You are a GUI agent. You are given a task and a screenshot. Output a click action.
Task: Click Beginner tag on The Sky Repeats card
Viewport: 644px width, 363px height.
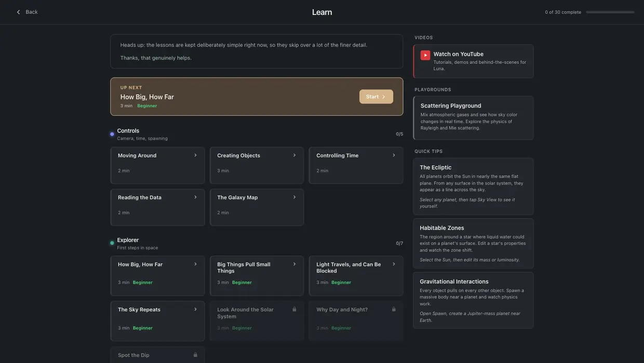(x=143, y=328)
